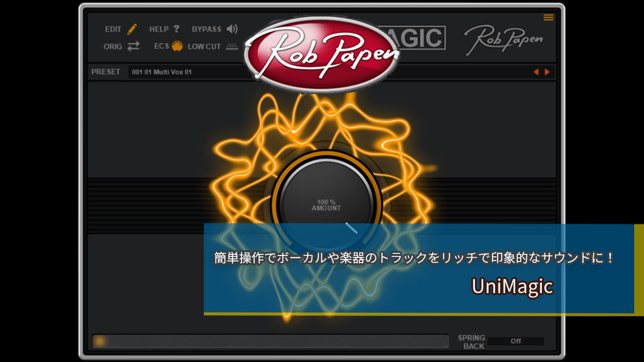Click the PRESET label
The width and height of the screenshot is (644, 362).
click(106, 72)
